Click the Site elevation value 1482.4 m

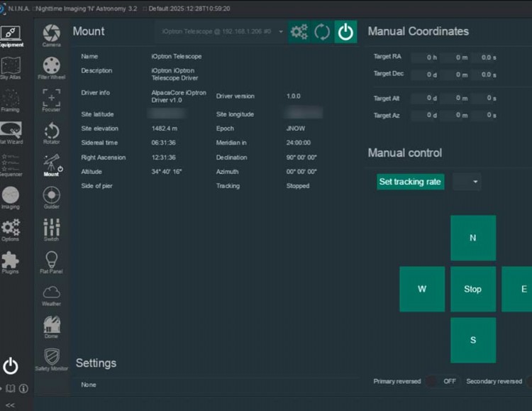pyautogui.click(x=165, y=128)
